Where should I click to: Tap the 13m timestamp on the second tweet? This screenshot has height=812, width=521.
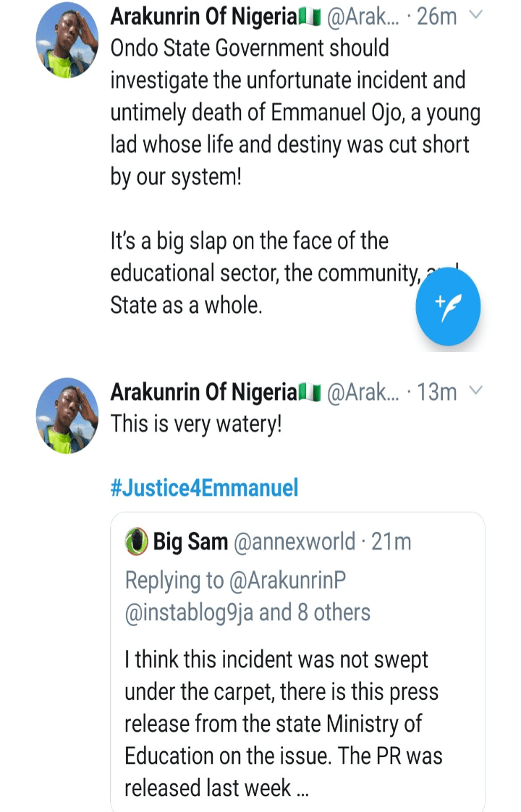coord(437,392)
